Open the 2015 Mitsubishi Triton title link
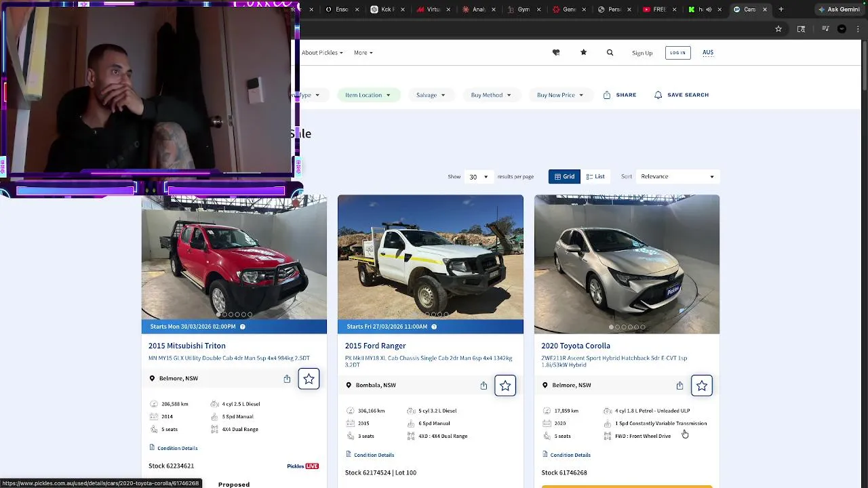 click(x=187, y=346)
